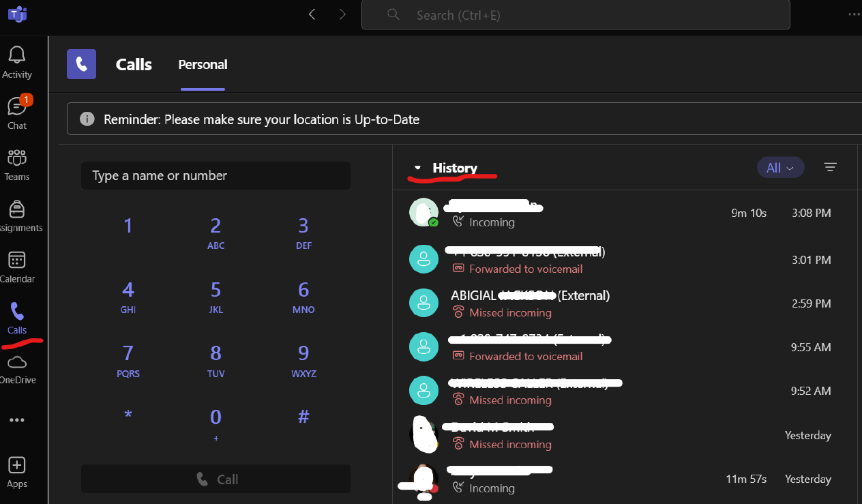Open the Activity feed in sidebar
The height and width of the screenshot is (504, 862).
pyautogui.click(x=17, y=62)
